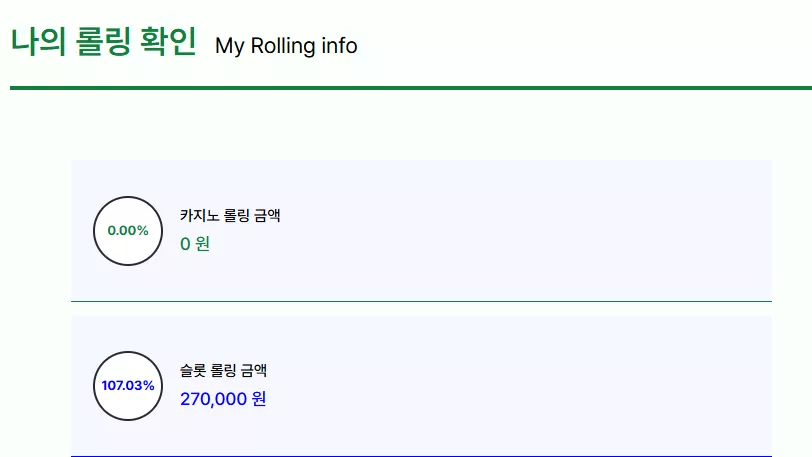Click the empty area of the slot rolling card

pos(518,386)
